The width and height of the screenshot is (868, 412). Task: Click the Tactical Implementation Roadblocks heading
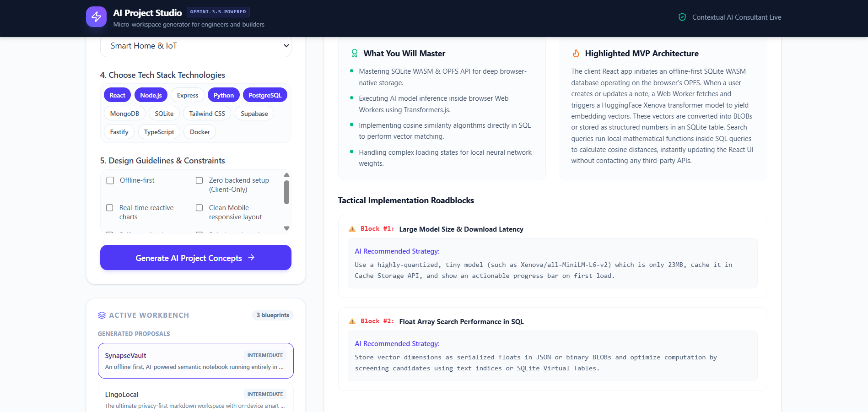(x=406, y=201)
